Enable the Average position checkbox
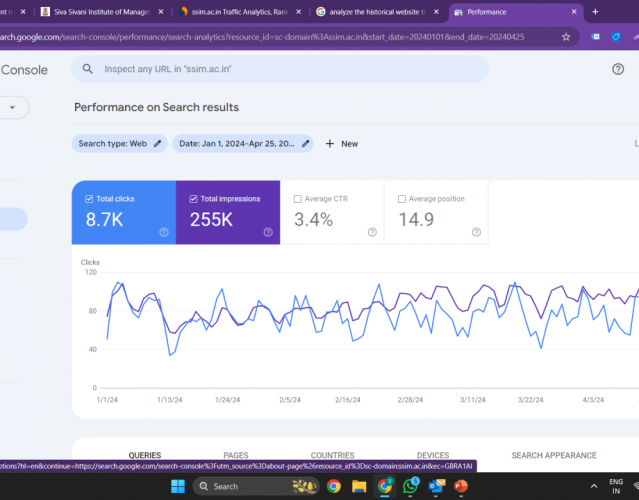Screen dimensions: 639x500 point(402,199)
